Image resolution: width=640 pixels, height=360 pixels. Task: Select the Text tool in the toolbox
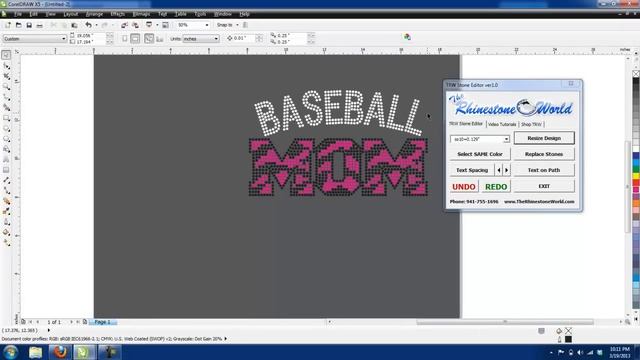coord(6,160)
